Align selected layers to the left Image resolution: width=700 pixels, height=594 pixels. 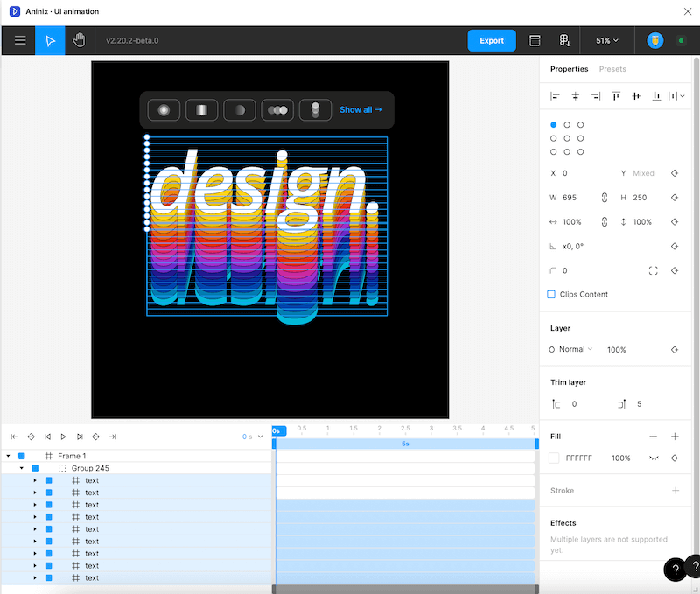(555, 96)
